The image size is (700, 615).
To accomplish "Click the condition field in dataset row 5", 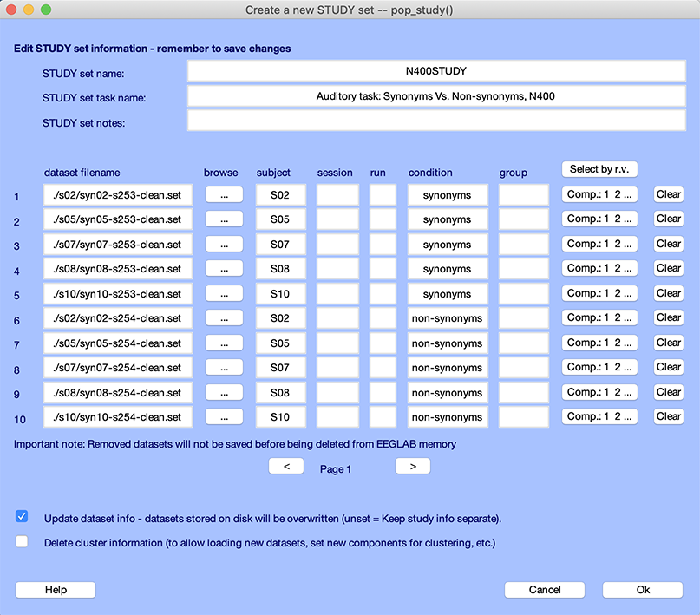I will [x=448, y=294].
